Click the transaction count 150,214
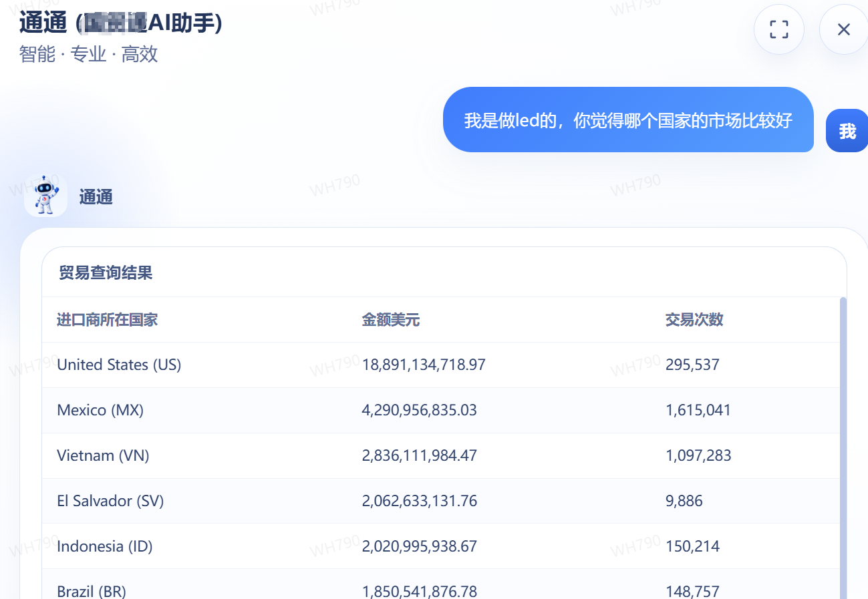The height and width of the screenshot is (599, 868). click(x=693, y=546)
